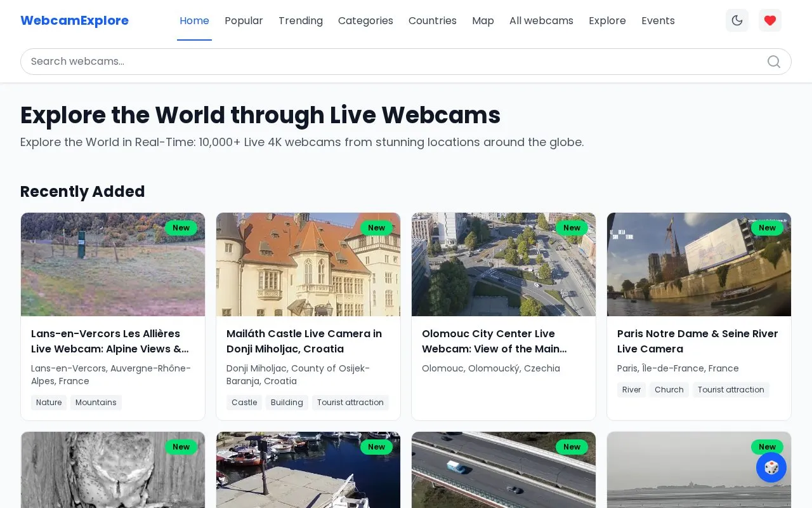The height and width of the screenshot is (508, 812).
Task: View All webcams in the navigation
Action: 541,20
